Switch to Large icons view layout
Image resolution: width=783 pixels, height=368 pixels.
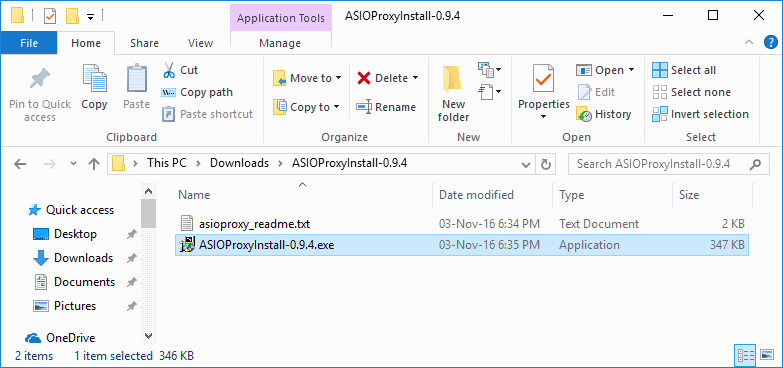(x=767, y=356)
